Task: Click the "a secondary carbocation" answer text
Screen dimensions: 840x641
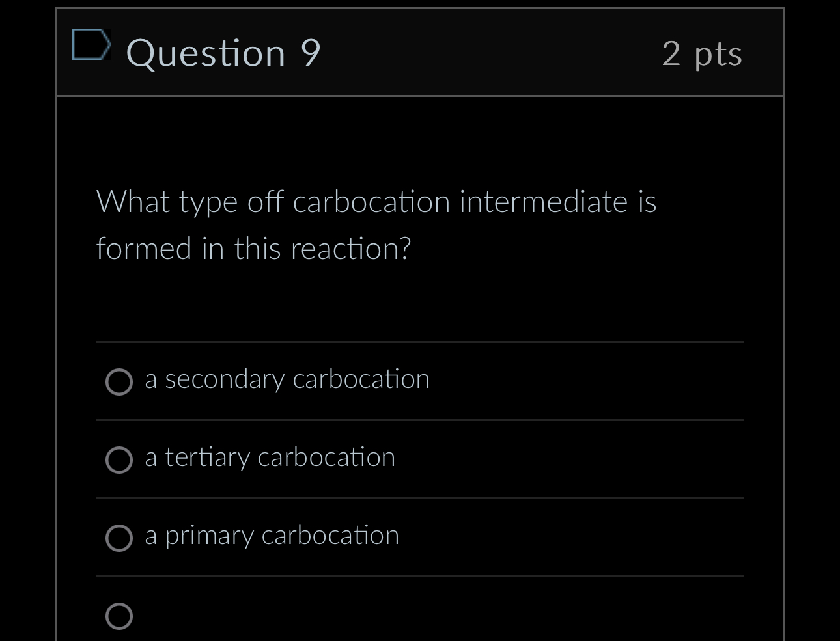Action: tap(287, 379)
